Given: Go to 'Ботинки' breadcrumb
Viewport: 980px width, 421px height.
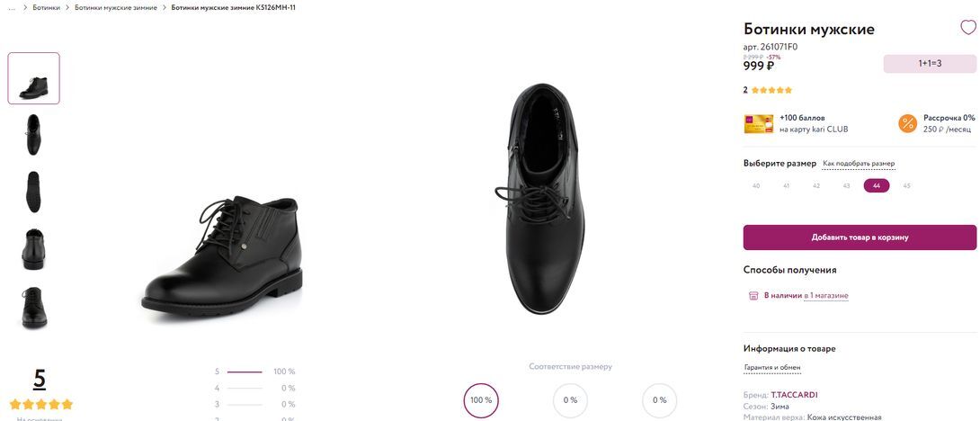Looking at the screenshot, I should point(47,7).
